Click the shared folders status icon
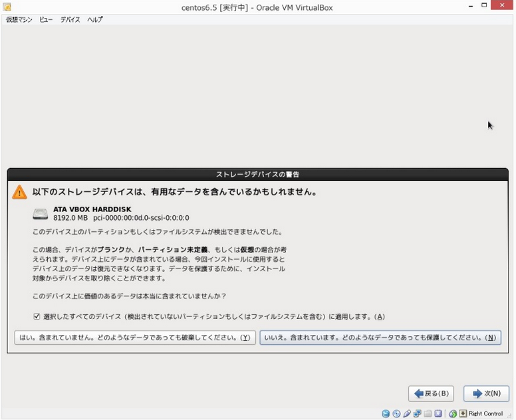Screen dimensions: 516x420 [x=428, y=413]
